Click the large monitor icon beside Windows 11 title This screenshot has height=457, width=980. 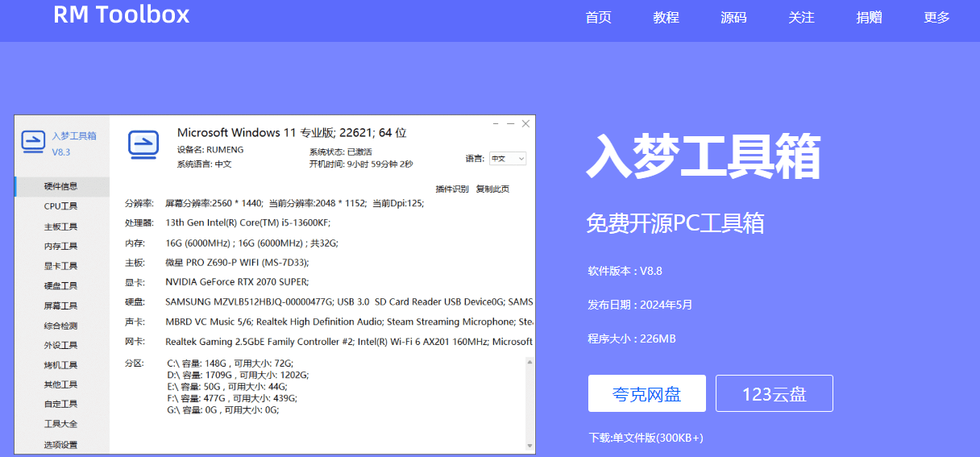tap(143, 145)
